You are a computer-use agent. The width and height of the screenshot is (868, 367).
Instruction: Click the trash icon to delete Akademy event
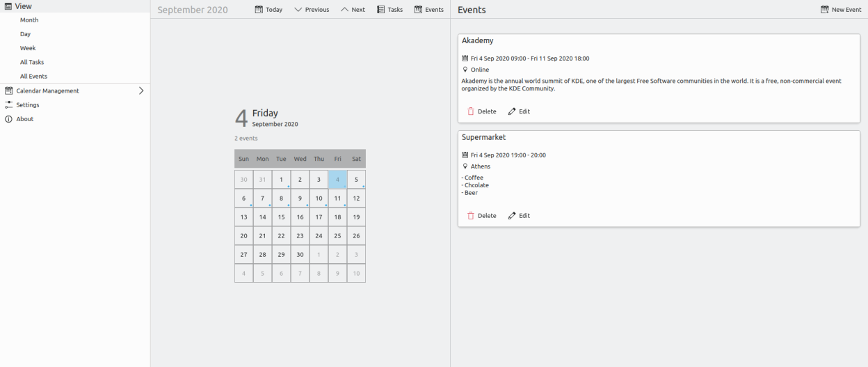point(471,111)
